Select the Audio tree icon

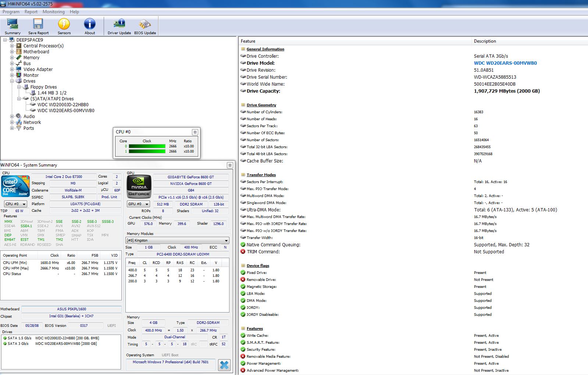pyautogui.click(x=19, y=117)
